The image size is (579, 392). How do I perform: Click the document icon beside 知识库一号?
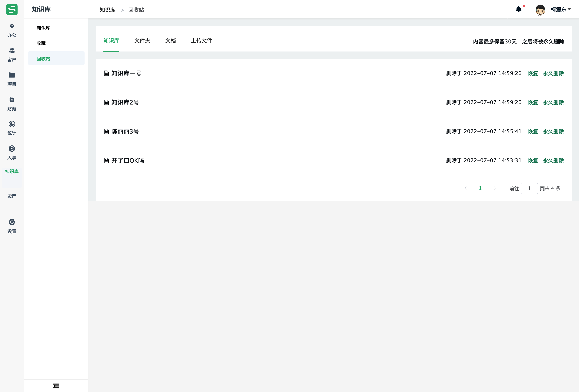106,73
